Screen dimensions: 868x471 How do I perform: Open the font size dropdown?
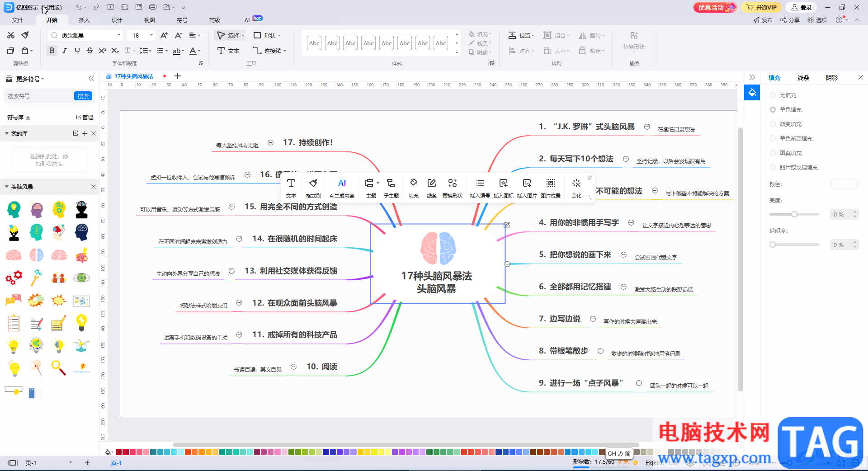pos(151,35)
